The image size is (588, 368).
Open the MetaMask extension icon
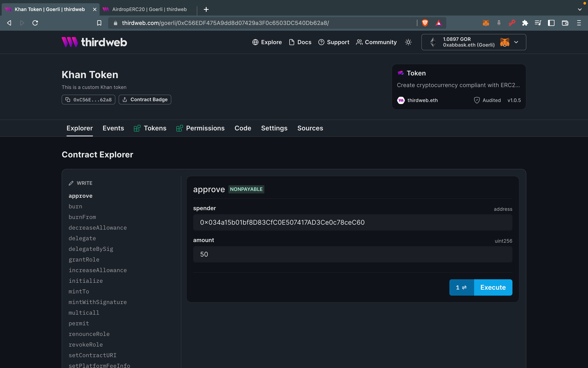486,23
